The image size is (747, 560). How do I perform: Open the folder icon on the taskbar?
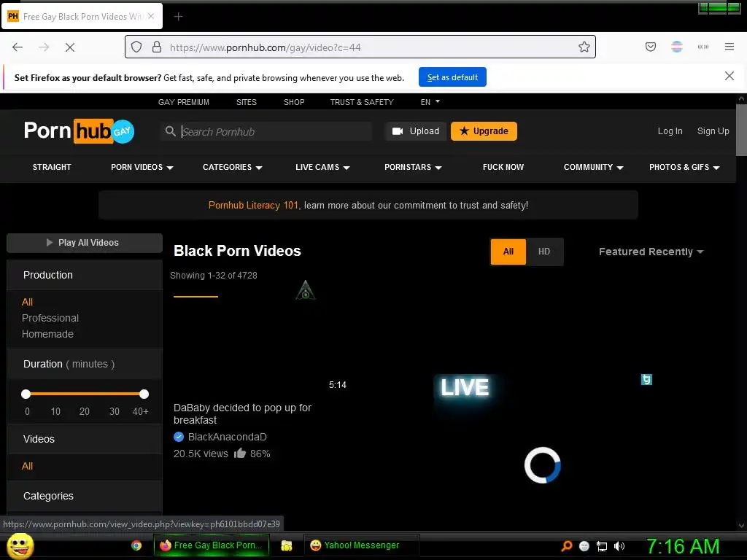tap(286, 545)
